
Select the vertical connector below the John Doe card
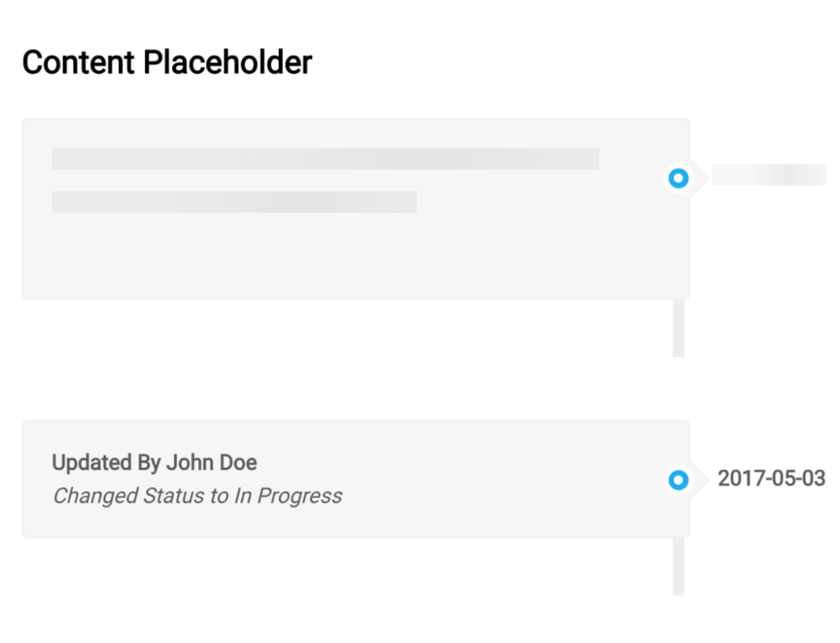coord(678,566)
